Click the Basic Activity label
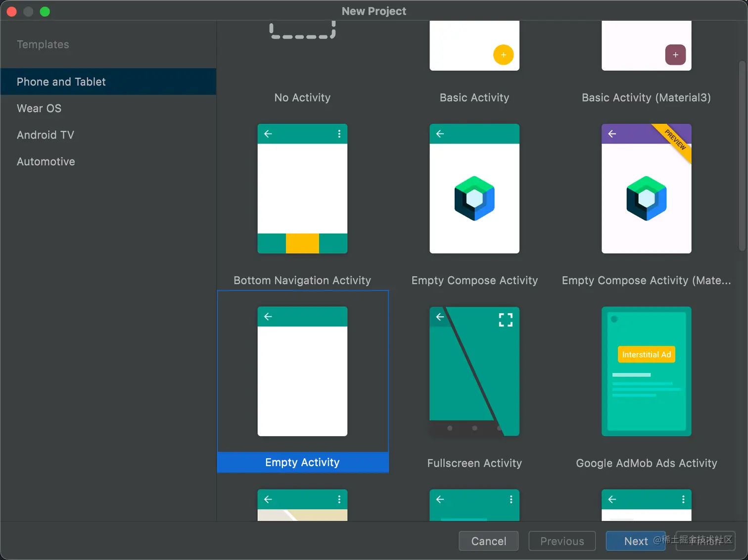The height and width of the screenshot is (560, 748). [x=474, y=97]
